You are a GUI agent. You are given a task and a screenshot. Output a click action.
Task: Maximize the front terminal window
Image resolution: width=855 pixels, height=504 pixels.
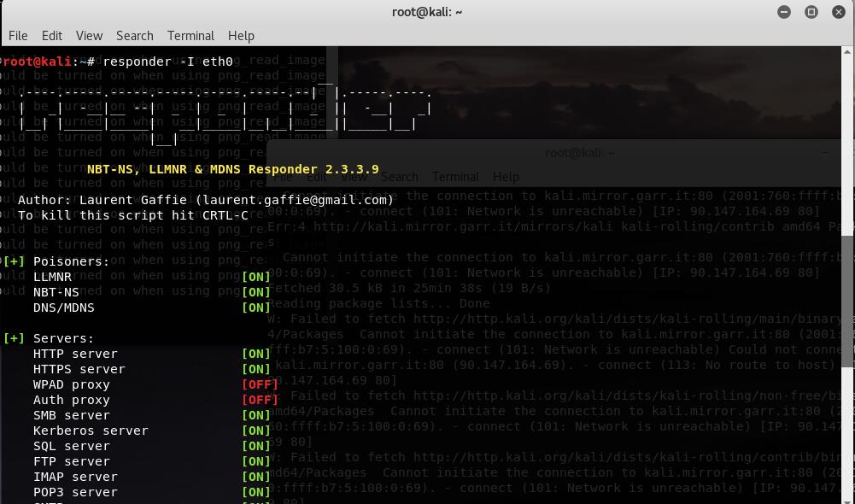click(811, 12)
